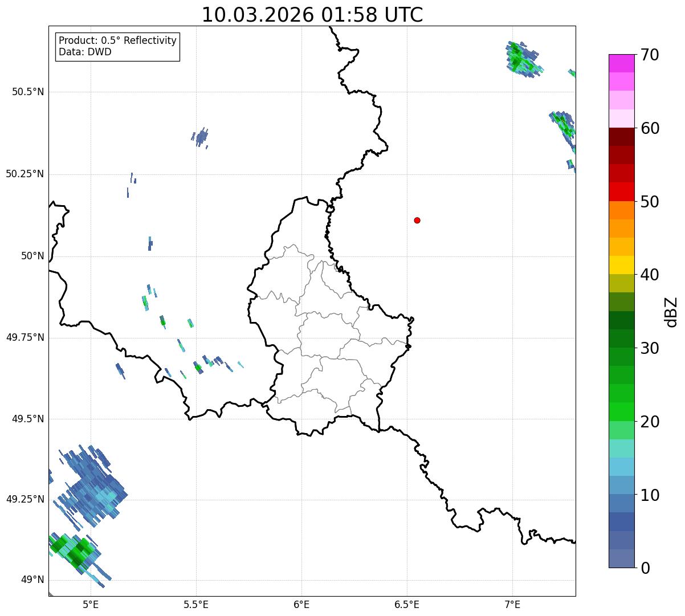Click the 60 tick label on colorbar
The height and width of the screenshot is (616, 685).
(649, 128)
